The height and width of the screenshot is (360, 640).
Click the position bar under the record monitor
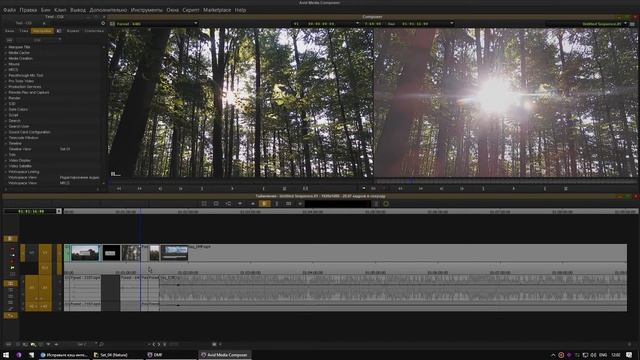coord(506,181)
